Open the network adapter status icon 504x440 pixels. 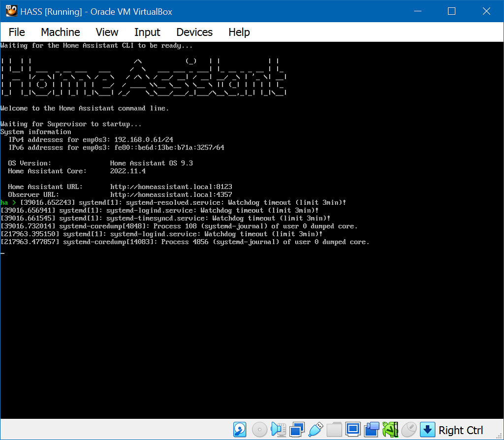[297, 429]
